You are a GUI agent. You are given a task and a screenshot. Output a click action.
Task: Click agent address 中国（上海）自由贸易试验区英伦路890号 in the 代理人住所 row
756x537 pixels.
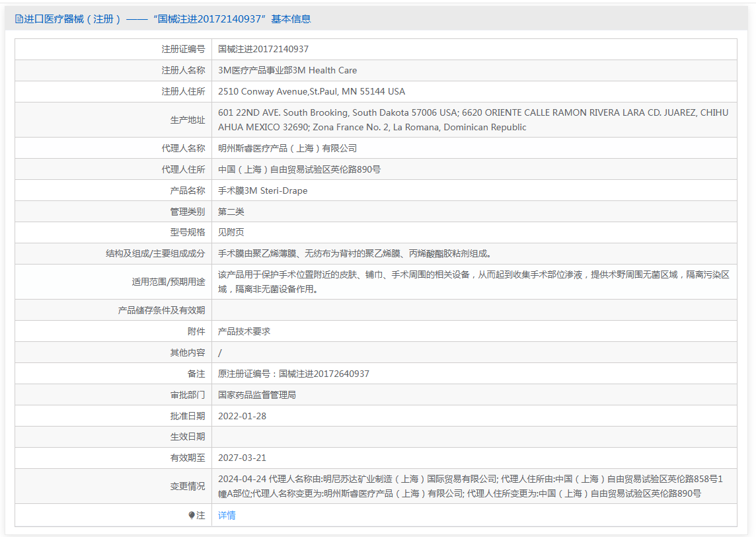tap(299, 169)
